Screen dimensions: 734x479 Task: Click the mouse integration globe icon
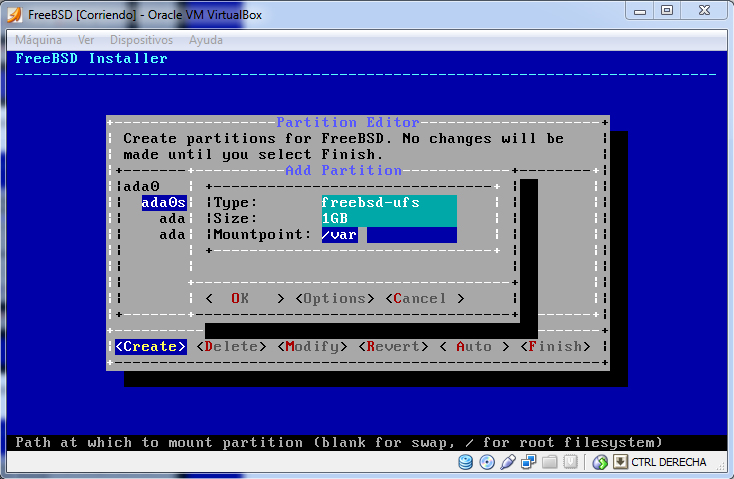[600, 462]
